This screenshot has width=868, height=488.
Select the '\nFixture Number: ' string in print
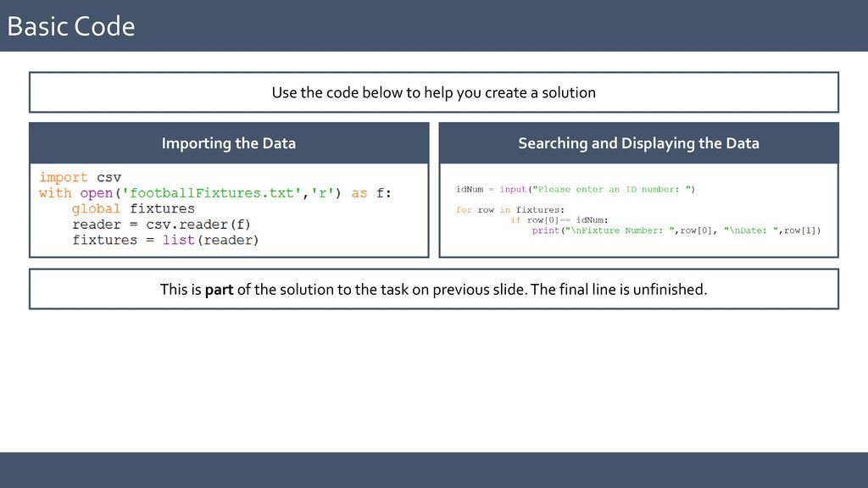pyautogui.click(x=619, y=230)
